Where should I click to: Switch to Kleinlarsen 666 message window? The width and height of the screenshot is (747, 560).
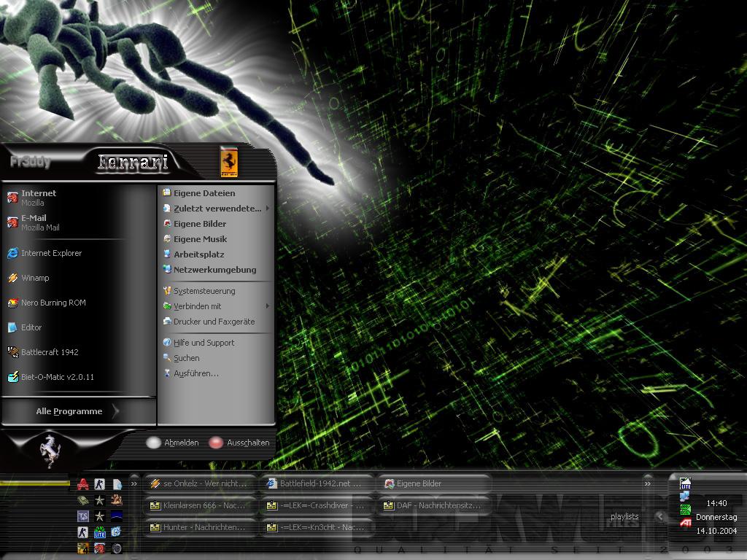(x=200, y=505)
